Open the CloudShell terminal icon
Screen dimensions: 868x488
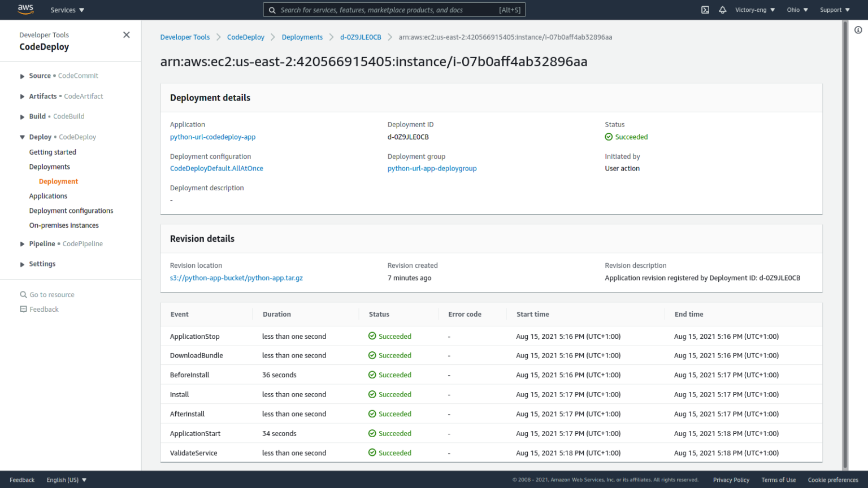point(705,10)
